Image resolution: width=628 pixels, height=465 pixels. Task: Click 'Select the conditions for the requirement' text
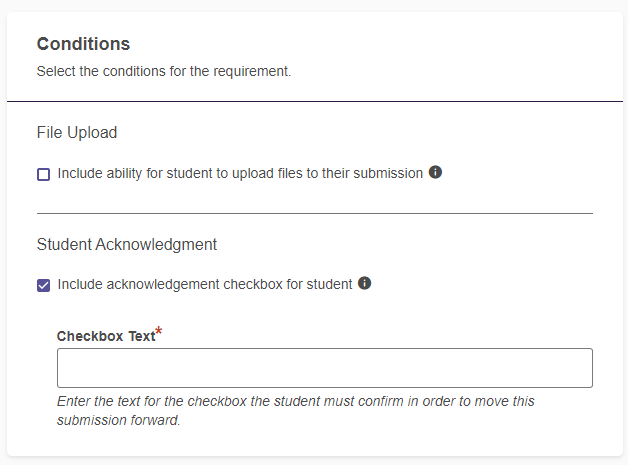coord(164,71)
